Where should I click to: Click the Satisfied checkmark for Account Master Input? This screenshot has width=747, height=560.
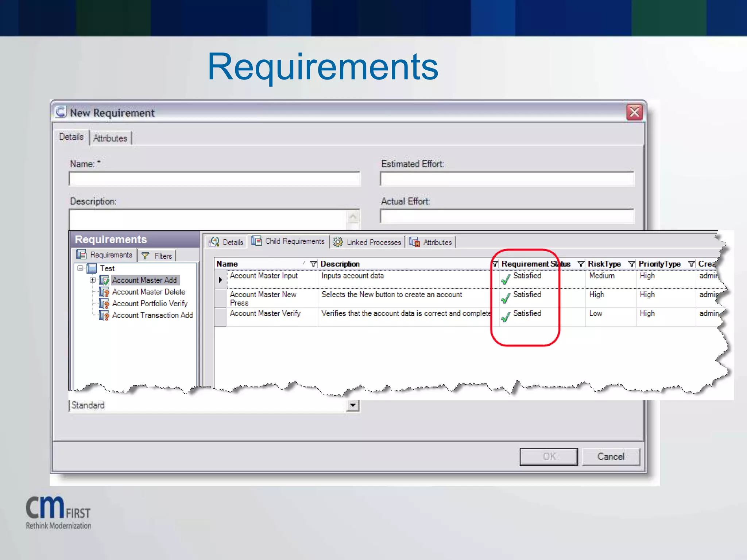point(506,280)
